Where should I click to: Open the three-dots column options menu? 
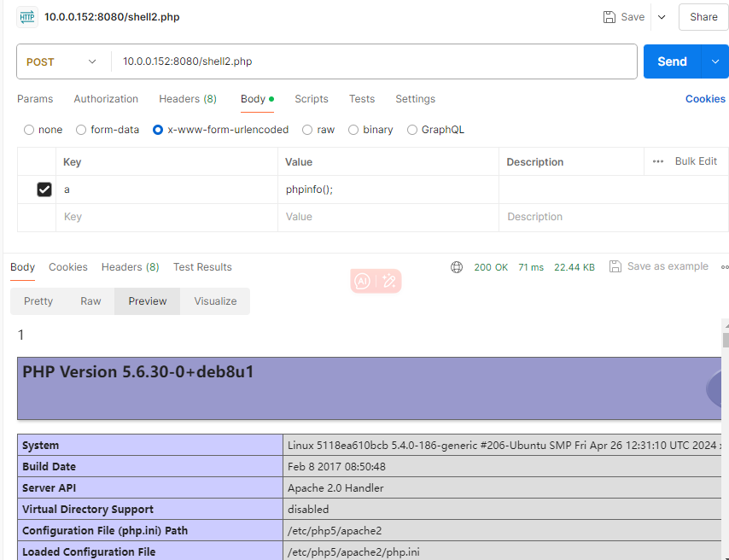[658, 161]
